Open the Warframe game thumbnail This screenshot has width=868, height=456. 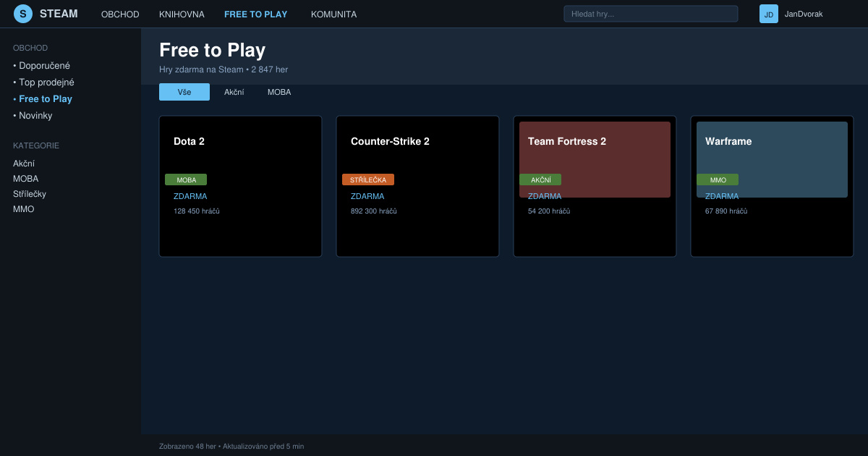pyautogui.click(x=772, y=159)
